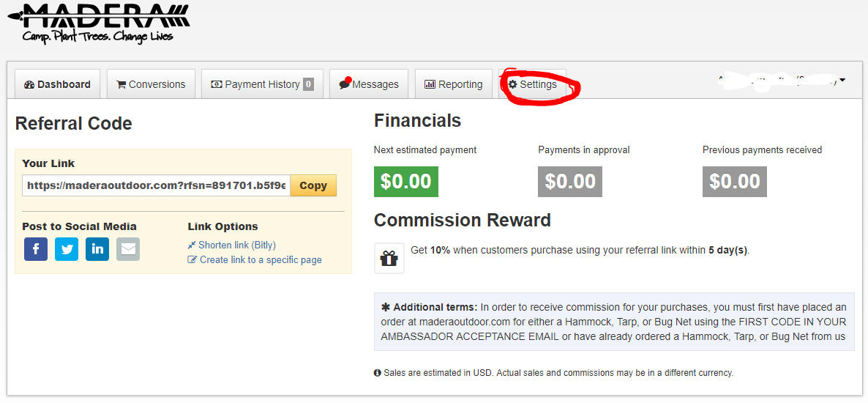Switch to Conversions tab

151,84
